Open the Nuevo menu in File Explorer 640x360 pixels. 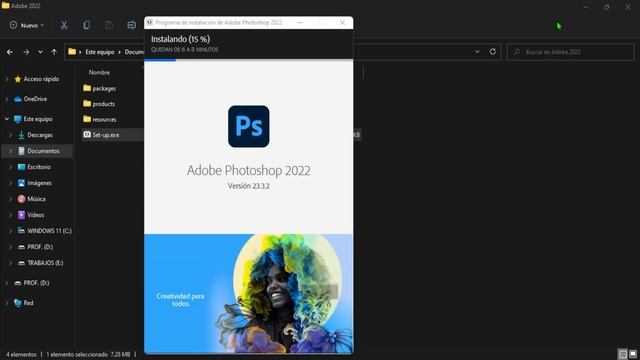coord(27,25)
